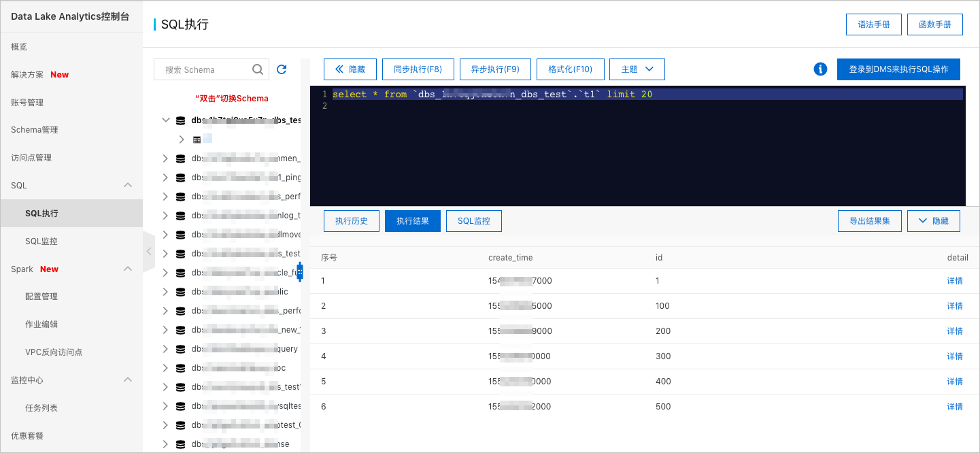Click the table icon under the expanded schema

[197, 139]
